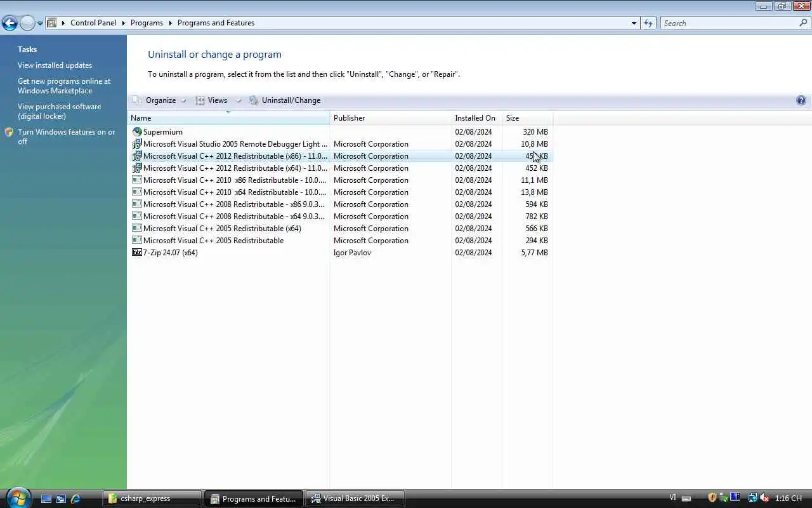This screenshot has height=508, width=812.
Task: Click the shield icon beside Turn Windows features
Action: point(9,132)
